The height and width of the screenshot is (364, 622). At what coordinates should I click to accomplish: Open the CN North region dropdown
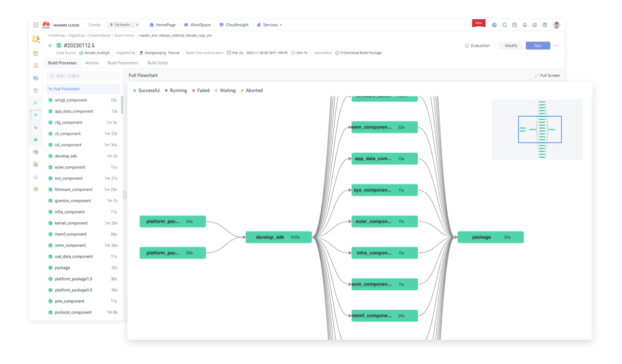pos(124,25)
